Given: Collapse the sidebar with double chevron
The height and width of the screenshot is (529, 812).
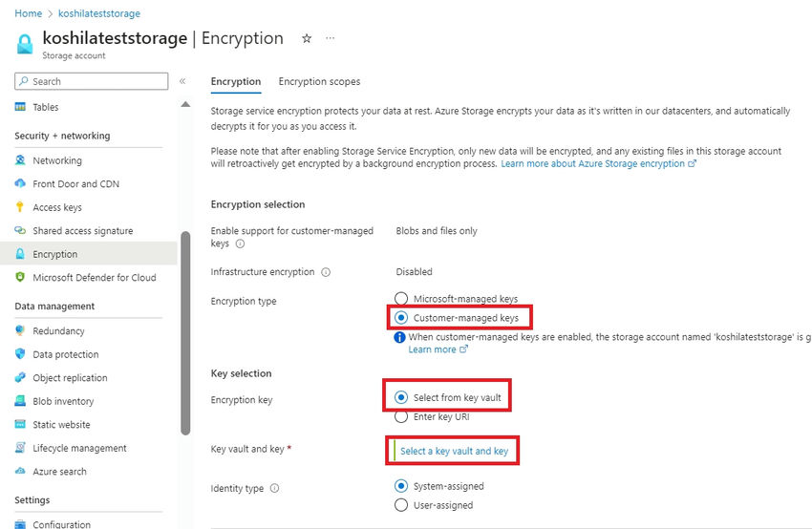Looking at the screenshot, I should click(182, 81).
